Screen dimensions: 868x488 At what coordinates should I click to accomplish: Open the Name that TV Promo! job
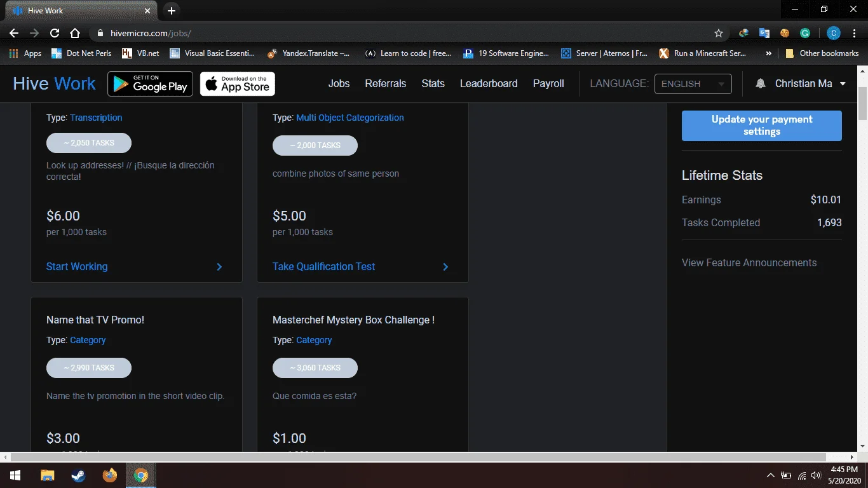pyautogui.click(x=95, y=320)
